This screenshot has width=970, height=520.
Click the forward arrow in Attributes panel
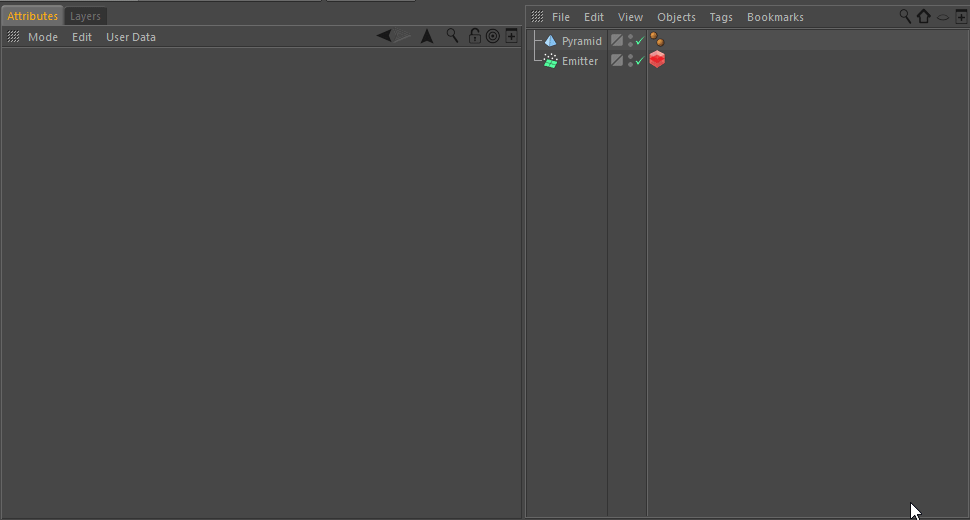(x=403, y=36)
